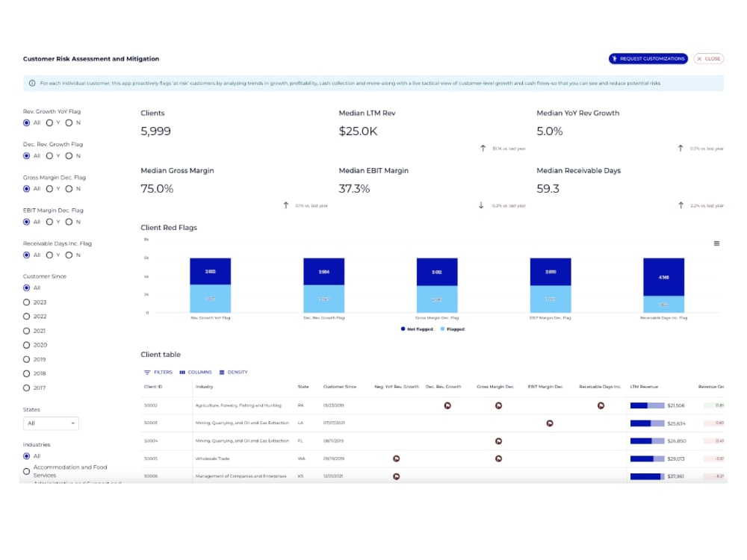Select 2020 under Customer Since
The height and width of the screenshot is (560, 747).
pyautogui.click(x=26, y=345)
